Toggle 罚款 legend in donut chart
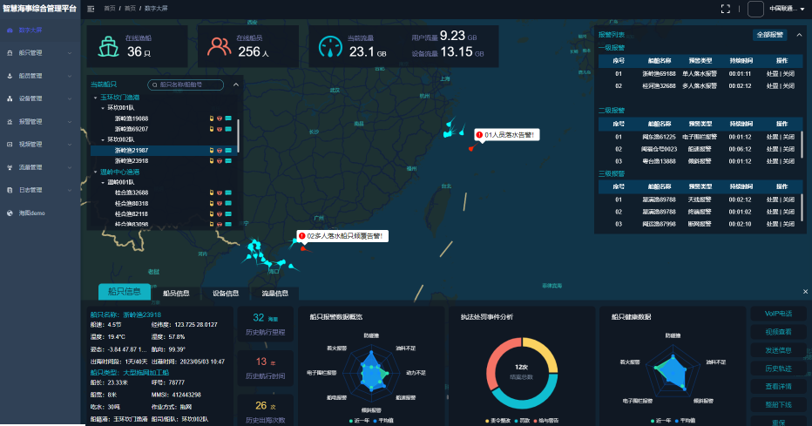The width and height of the screenshot is (812, 426). pos(522,420)
